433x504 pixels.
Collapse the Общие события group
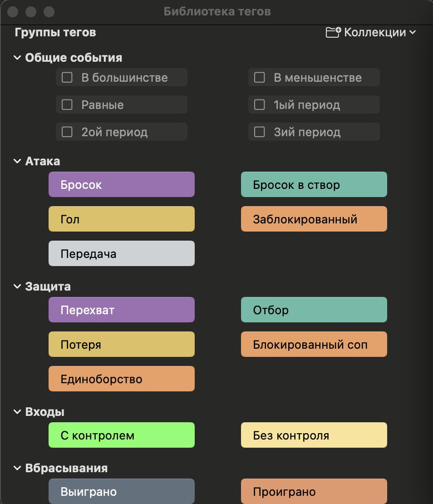[17, 58]
